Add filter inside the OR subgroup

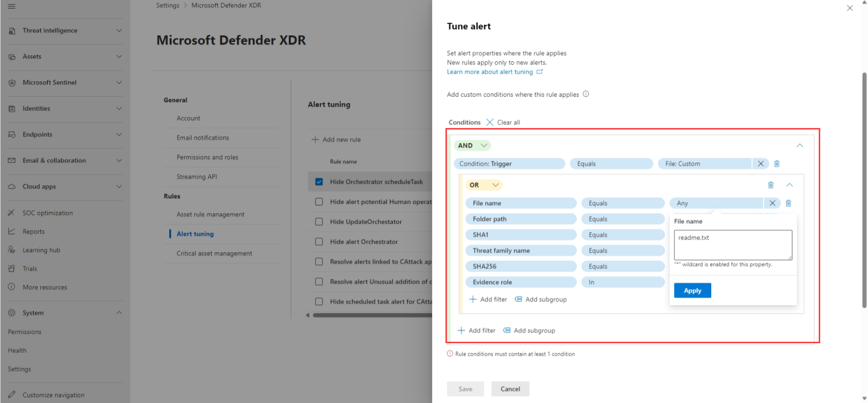click(488, 299)
